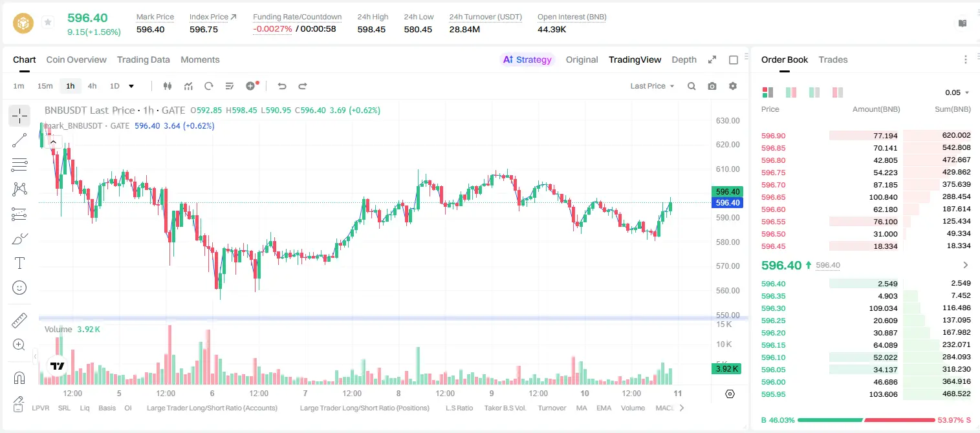Screen dimensions: 980x433
Task: Open the candlestick chart type selector
Action: (x=168, y=86)
